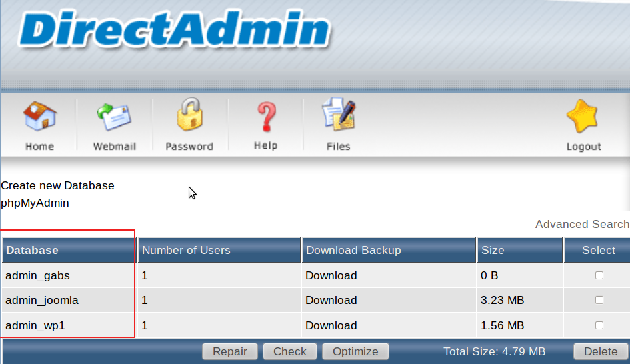Open the admin_gabs database
Image resolution: width=630 pixels, height=364 pixels.
[37, 275]
